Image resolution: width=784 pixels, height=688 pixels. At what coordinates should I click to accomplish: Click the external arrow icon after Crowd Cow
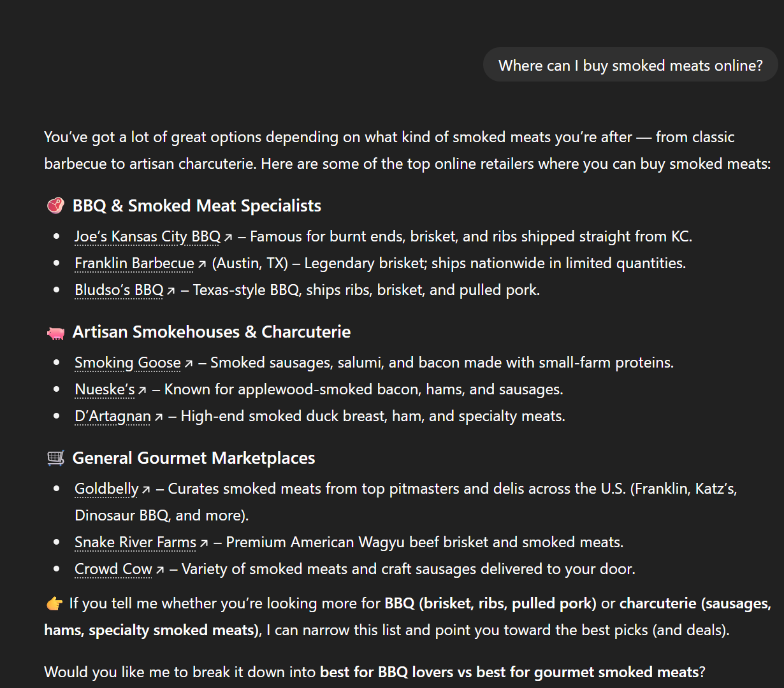tap(160, 570)
